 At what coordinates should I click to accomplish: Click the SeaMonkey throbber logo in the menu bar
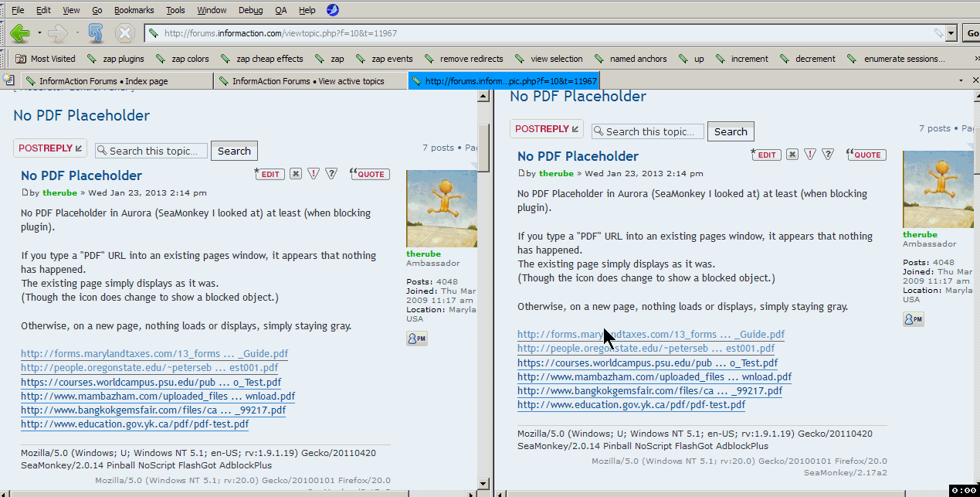click(x=332, y=10)
